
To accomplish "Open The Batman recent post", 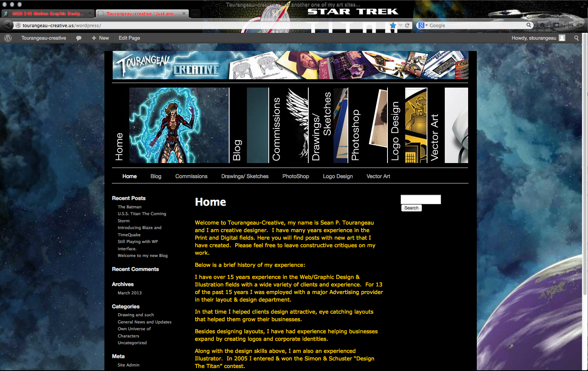I will 130,207.
